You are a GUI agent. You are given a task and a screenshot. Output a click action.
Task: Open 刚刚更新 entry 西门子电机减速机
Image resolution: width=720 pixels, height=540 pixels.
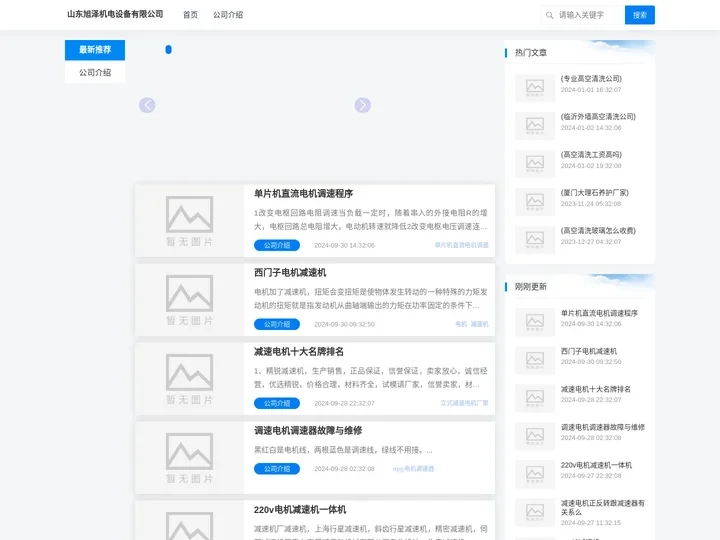tap(589, 351)
